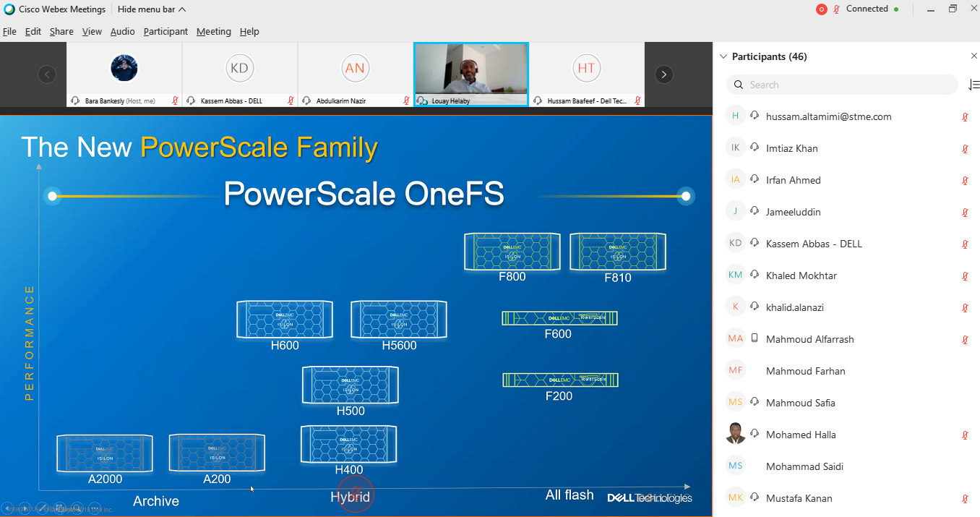Select Louay Helaby active video thumbnail

[x=471, y=74]
